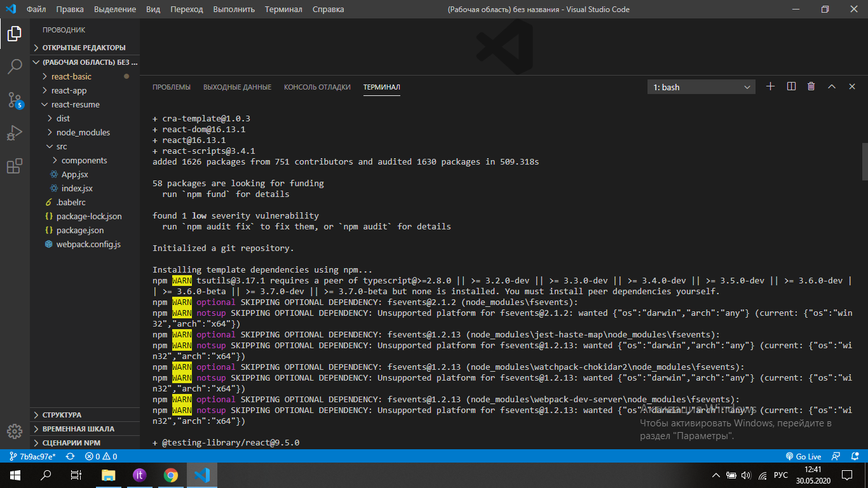Collapse the src folder
Screen dimensions: 868x488
pyautogui.click(x=85, y=146)
